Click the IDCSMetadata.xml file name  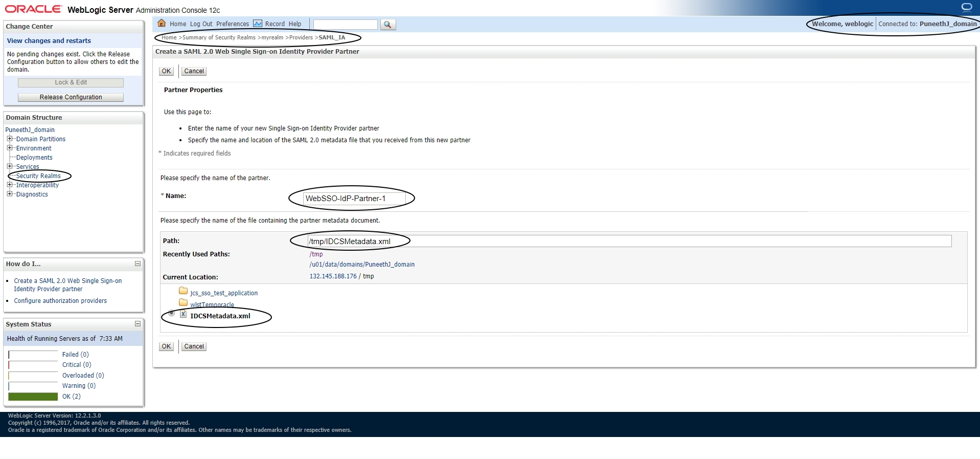pos(220,316)
